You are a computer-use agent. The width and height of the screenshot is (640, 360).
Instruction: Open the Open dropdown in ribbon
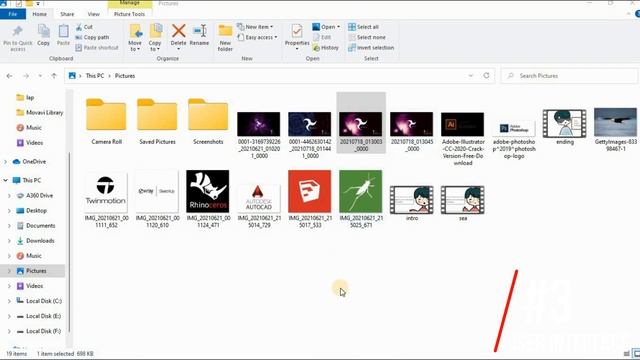(x=326, y=27)
